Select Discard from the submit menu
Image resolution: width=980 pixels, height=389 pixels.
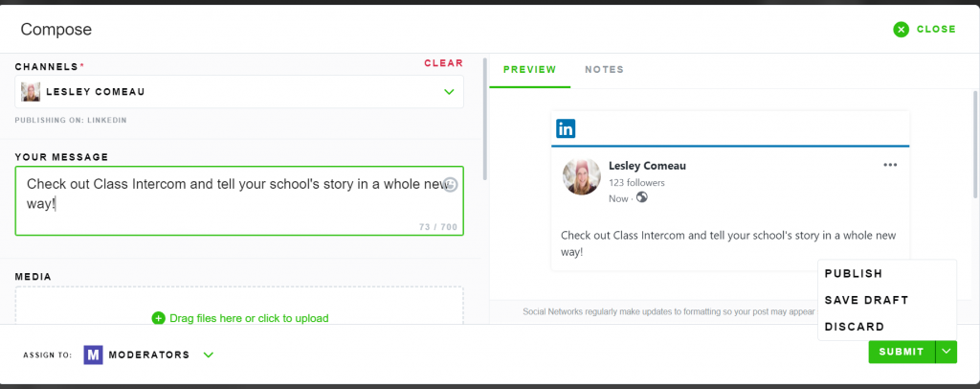[x=855, y=327]
